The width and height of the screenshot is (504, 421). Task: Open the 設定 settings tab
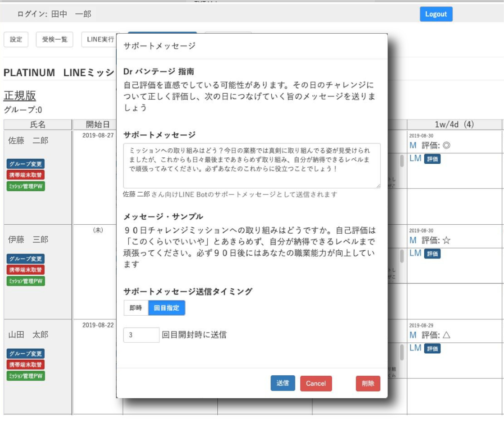point(16,39)
